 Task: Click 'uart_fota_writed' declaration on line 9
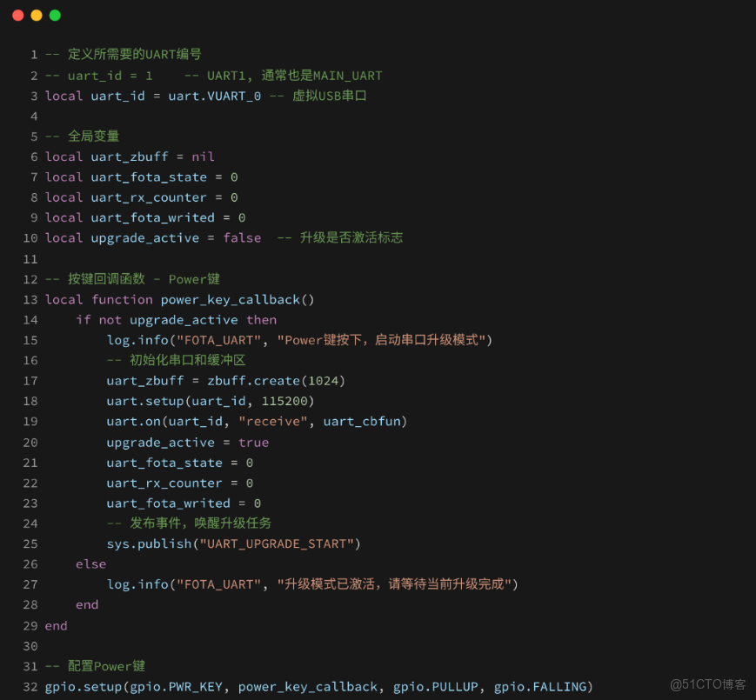(153, 217)
